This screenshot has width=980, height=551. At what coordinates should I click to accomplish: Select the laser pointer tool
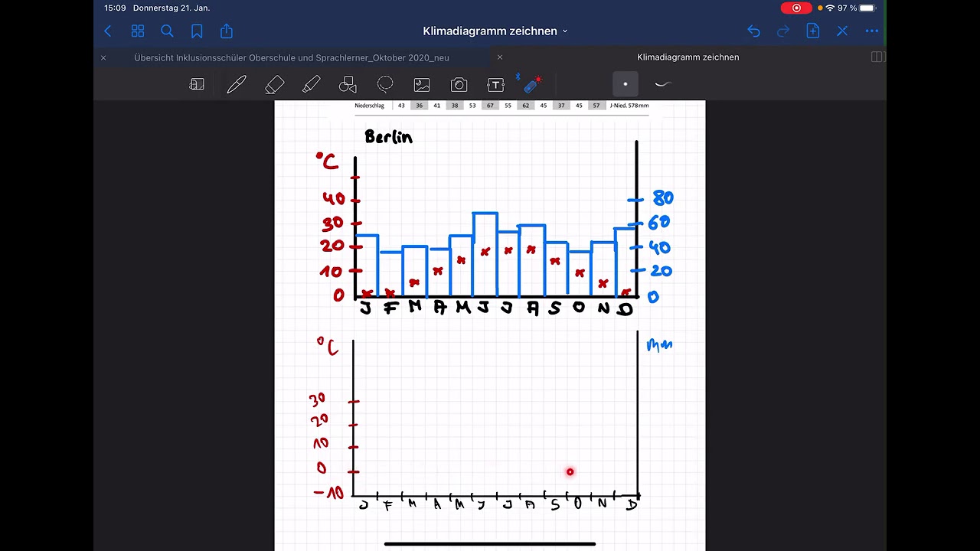point(531,83)
